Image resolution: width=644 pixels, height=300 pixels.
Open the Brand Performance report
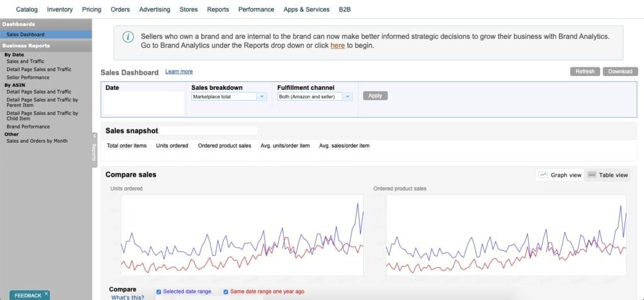click(28, 126)
